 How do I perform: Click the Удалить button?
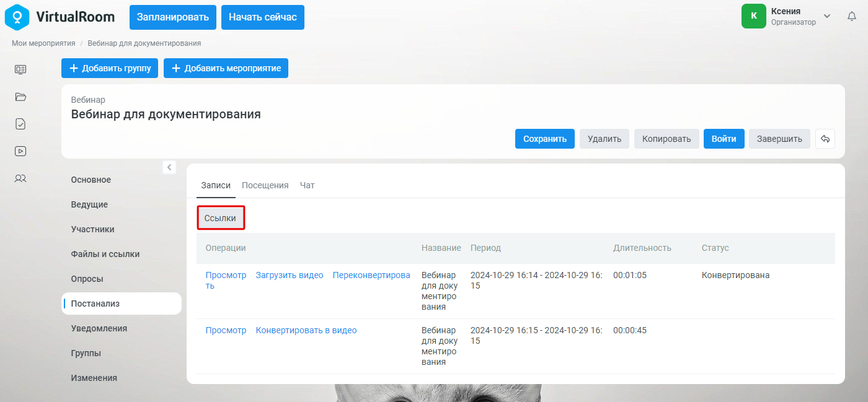[x=604, y=139]
